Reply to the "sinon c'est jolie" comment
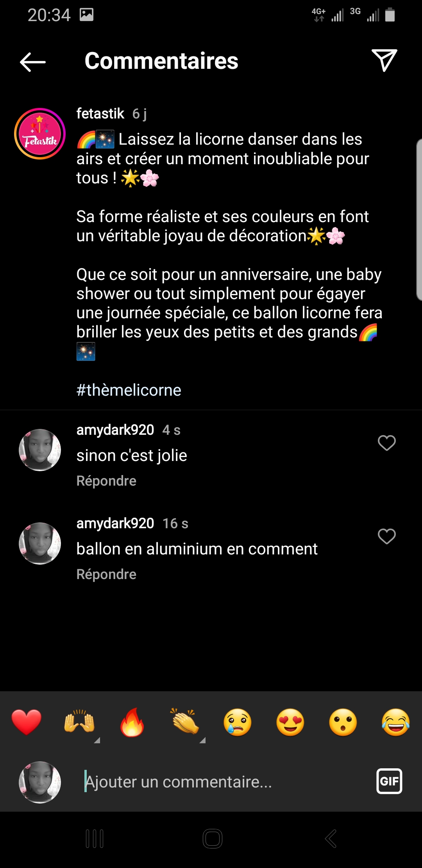Screen dimensions: 422x868 [x=106, y=481]
